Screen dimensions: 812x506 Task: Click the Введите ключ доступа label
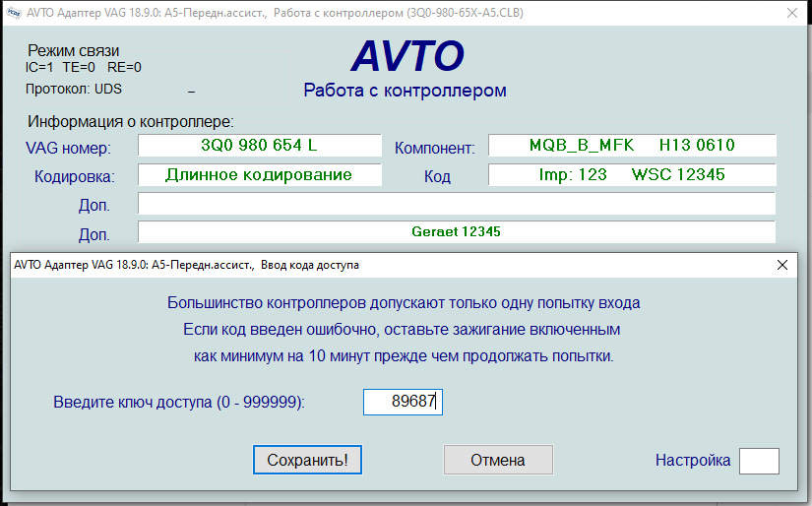pyautogui.click(x=179, y=403)
